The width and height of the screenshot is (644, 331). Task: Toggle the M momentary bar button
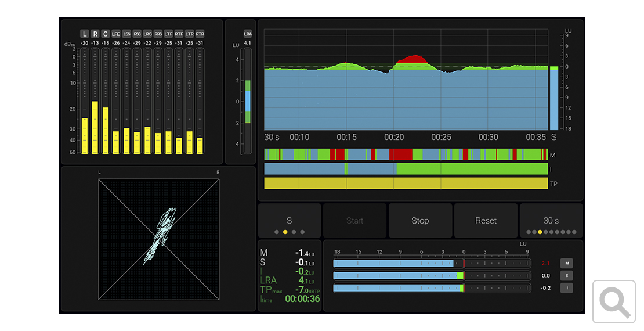point(566,263)
